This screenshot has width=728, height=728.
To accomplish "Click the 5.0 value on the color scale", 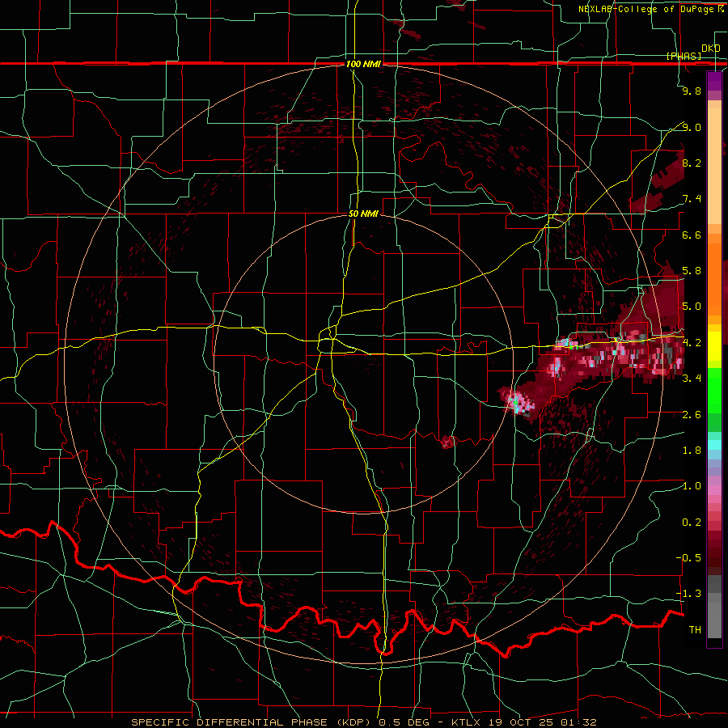I will pyautogui.click(x=692, y=307).
